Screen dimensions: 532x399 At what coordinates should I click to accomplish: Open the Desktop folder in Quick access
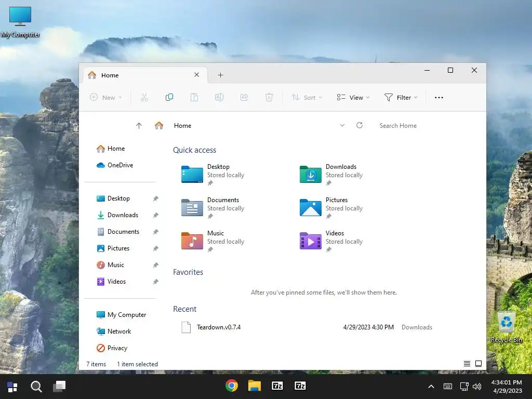[212, 175]
